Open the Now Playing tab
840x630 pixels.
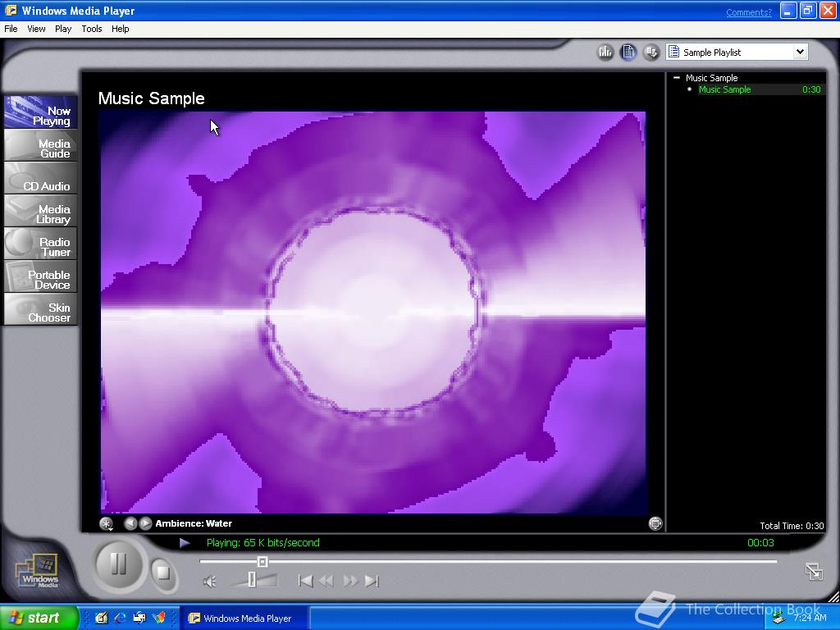point(41,112)
